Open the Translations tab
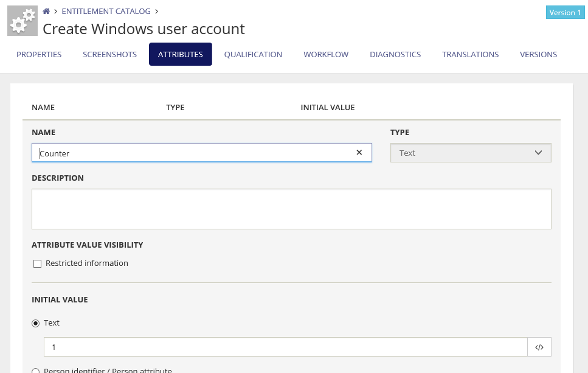The width and height of the screenshot is (588, 373). pyautogui.click(x=470, y=54)
